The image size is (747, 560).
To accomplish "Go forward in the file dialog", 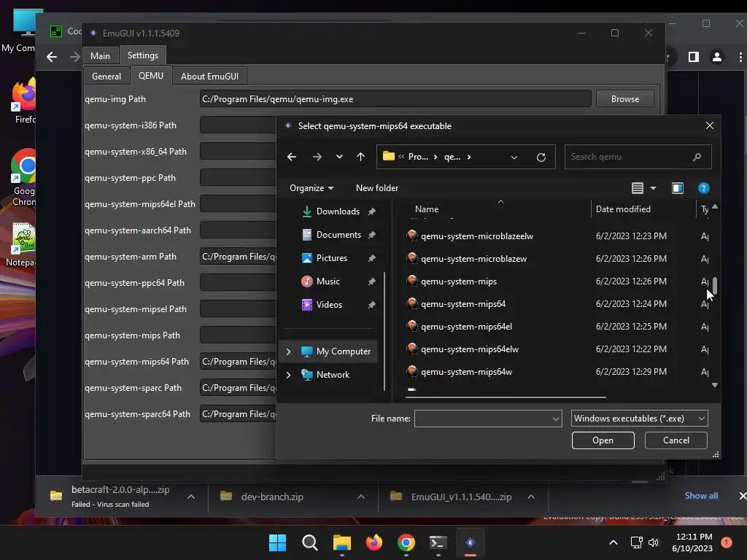I will tap(317, 157).
